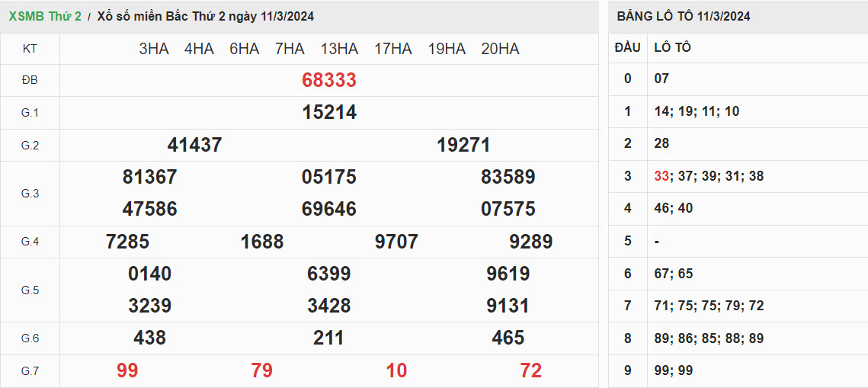The height and width of the screenshot is (388, 868).
Task: Select the G.2 number 41437
Action: coord(194,145)
